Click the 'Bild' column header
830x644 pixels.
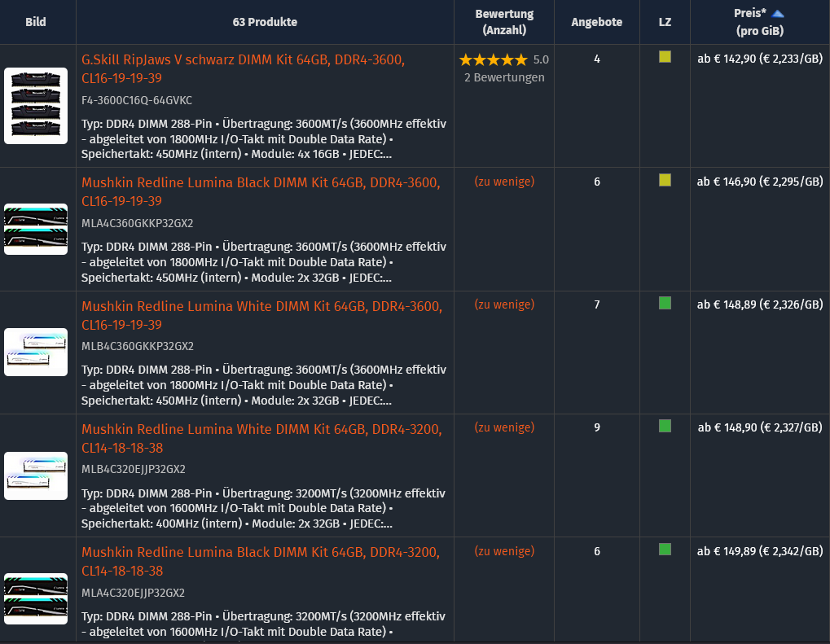tap(36, 22)
